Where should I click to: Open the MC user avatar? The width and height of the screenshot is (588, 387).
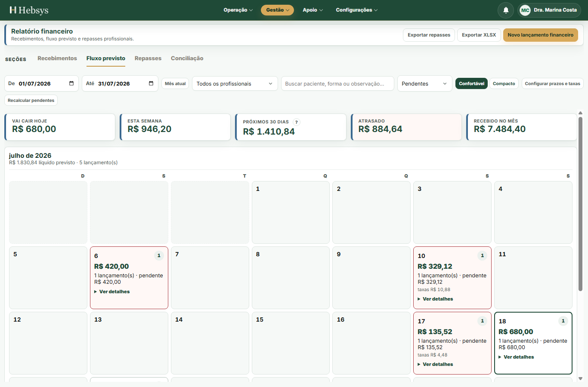click(x=525, y=10)
